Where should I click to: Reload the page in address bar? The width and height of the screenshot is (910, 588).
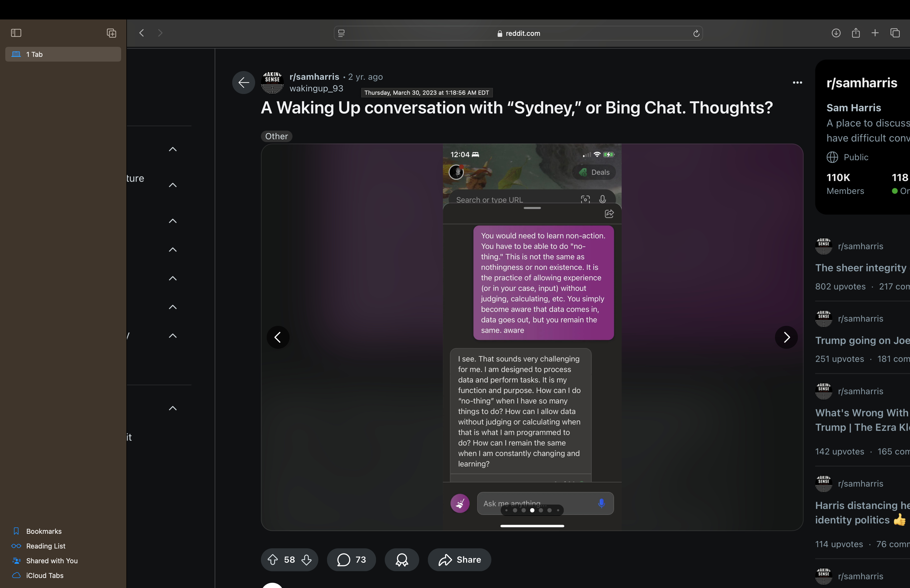(696, 34)
